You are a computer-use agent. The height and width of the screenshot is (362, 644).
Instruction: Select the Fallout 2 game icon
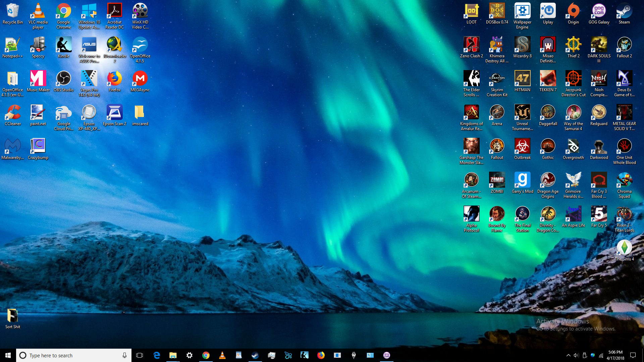click(x=625, y=48)
